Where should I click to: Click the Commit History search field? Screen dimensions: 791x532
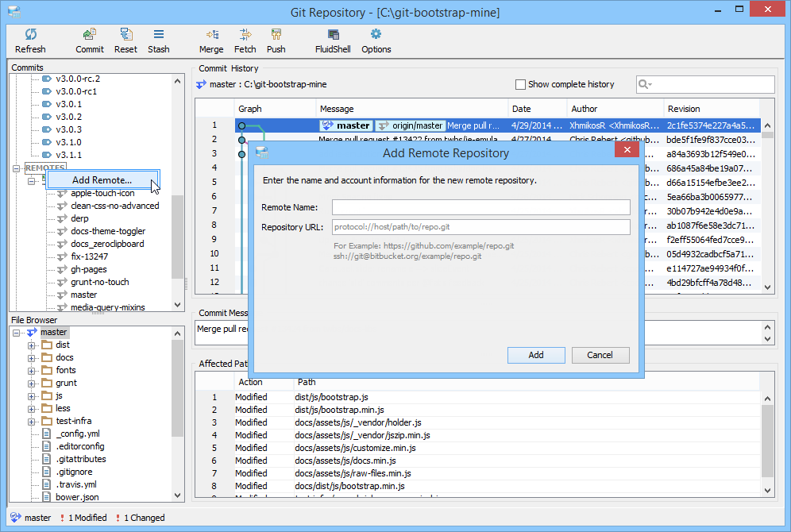(705, 84)
